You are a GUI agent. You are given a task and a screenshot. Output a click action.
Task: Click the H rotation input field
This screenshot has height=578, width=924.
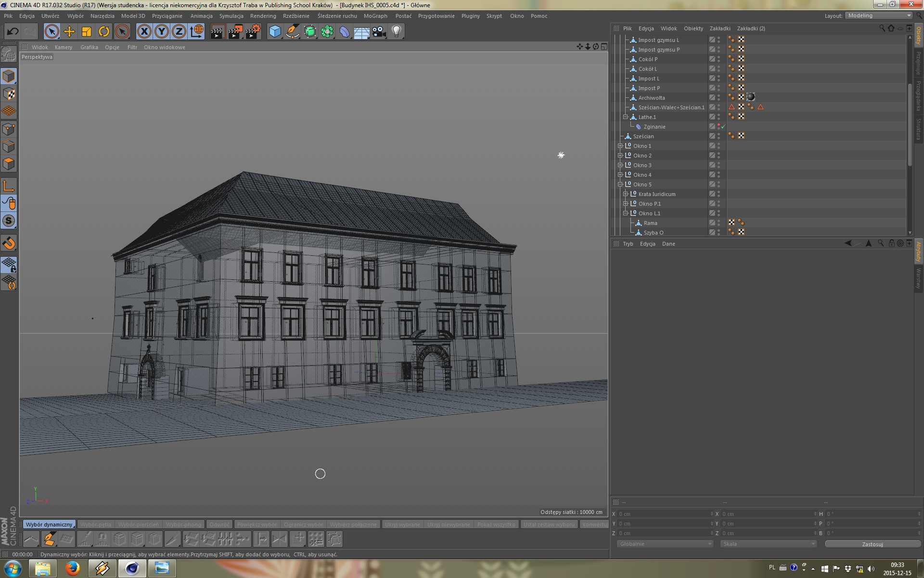coord(872,514)
